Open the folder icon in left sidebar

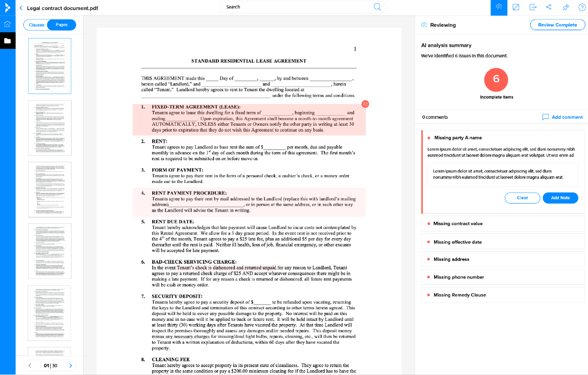coord(7,41)
